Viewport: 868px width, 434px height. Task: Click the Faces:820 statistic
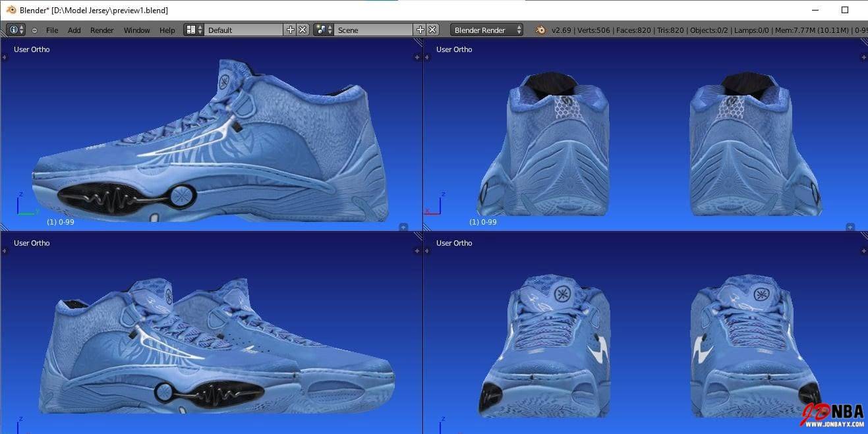tap(635, 30)
